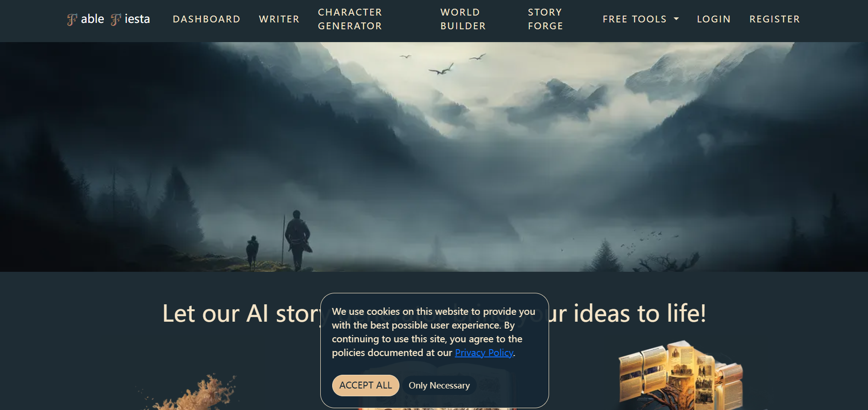Click the book tree illustration
This screenshot has width=868, height=410.
(681, 375)
